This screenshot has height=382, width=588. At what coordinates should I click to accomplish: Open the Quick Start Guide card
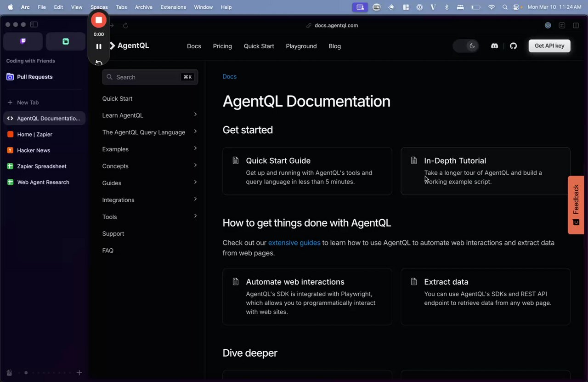coord(307,171)
